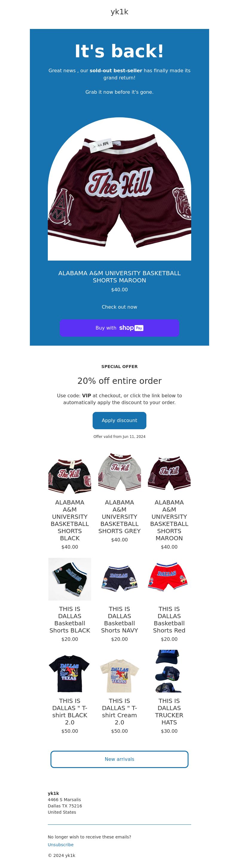The height and width of the screenshot is (868, 239).
Task: Click the Check out now text
Action: point(119,307)
